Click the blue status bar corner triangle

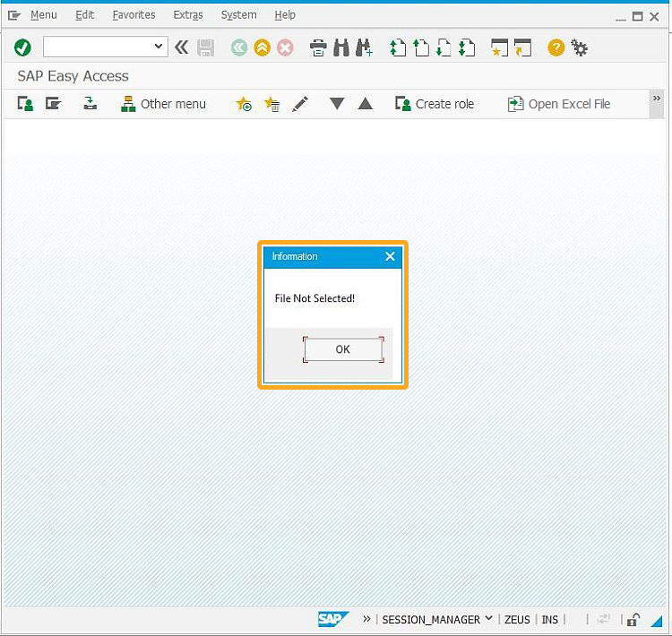(x=656, y=621)
